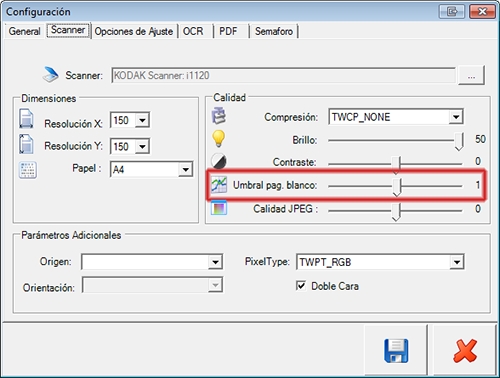The height and width of the screenshot is (378, 500).
Task: Open the Resolución X dropdown
Action: pos(142,120)
